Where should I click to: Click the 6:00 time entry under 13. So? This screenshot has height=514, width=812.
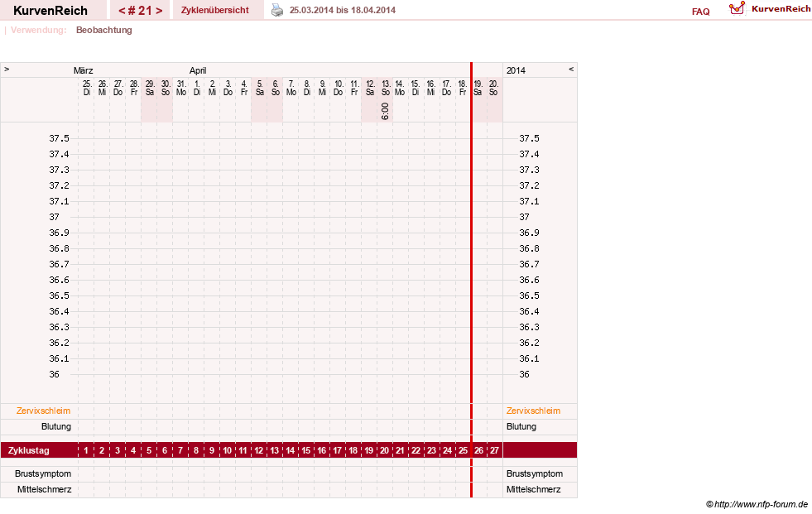(x=385, y=111)
